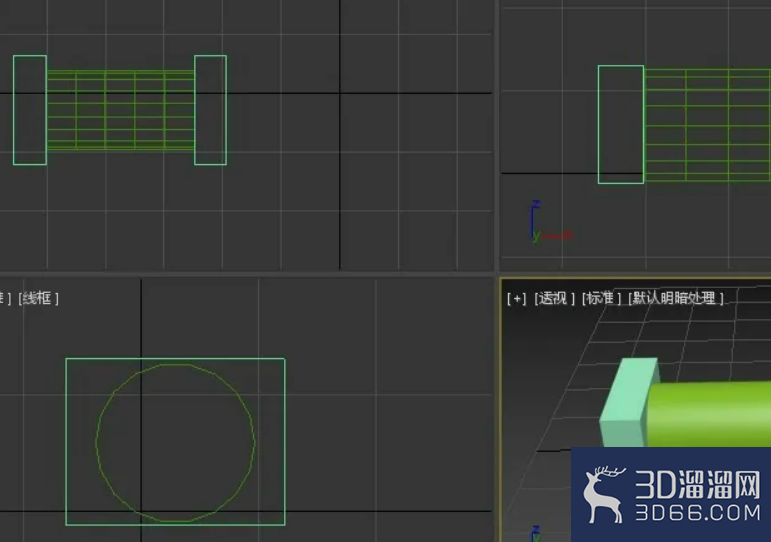Image resolution: width=771 pixels, height=542 pixels.
Task: Open the 标准 viewport label menu
Action: point(601,298)
